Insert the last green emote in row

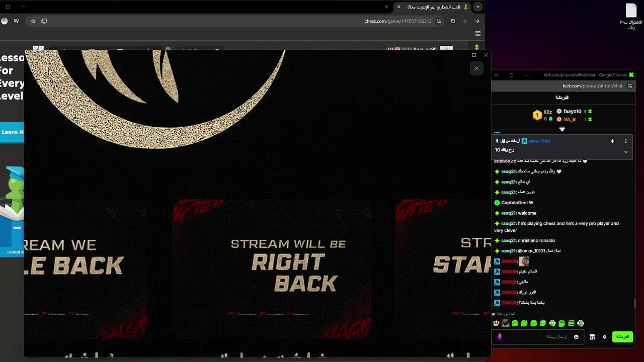click(x=581, y=323)
